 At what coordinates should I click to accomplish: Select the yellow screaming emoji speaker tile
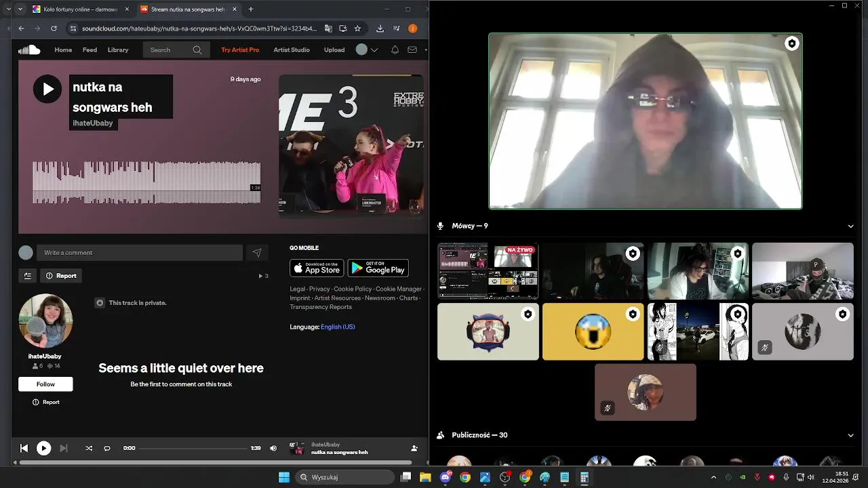[593, 331]
